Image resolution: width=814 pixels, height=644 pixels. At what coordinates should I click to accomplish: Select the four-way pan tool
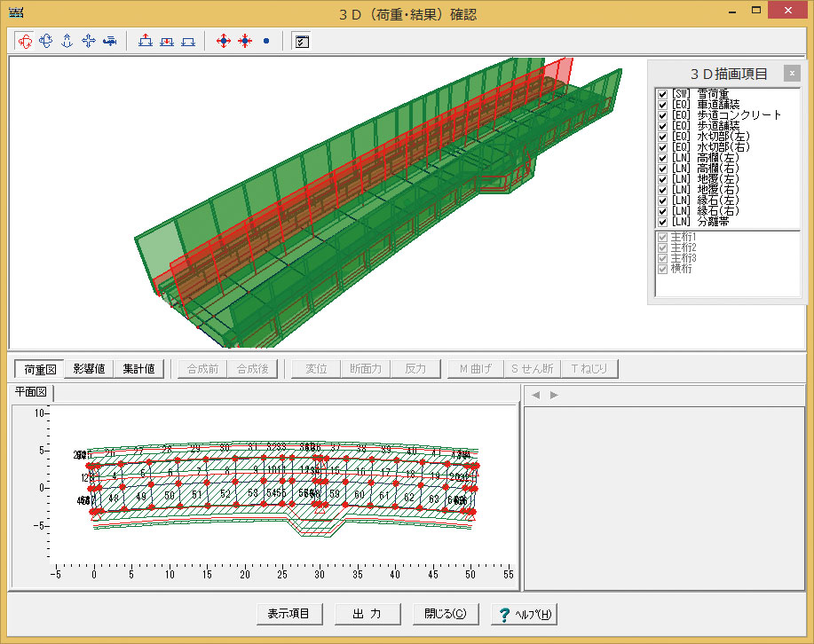click(x=88, y=41)
